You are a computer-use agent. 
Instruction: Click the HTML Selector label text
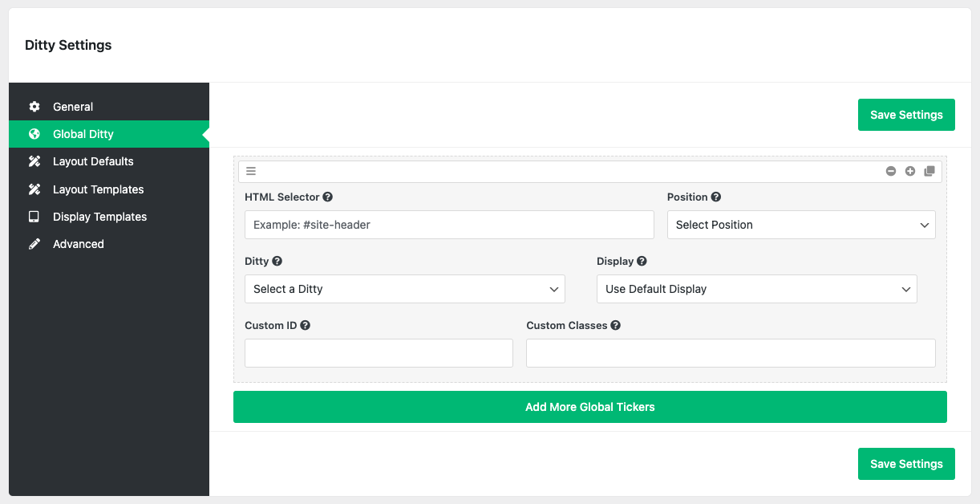282,197
